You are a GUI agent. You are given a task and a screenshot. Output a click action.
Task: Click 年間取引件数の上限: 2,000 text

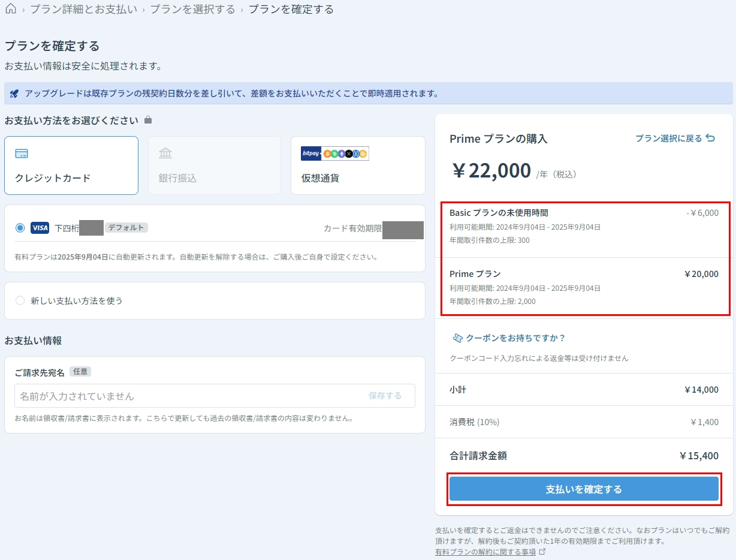coord(493,302)
